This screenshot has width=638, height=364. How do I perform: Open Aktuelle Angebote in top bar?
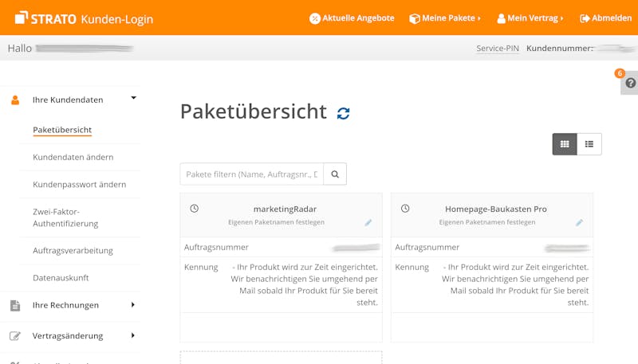tap(352, 18)
